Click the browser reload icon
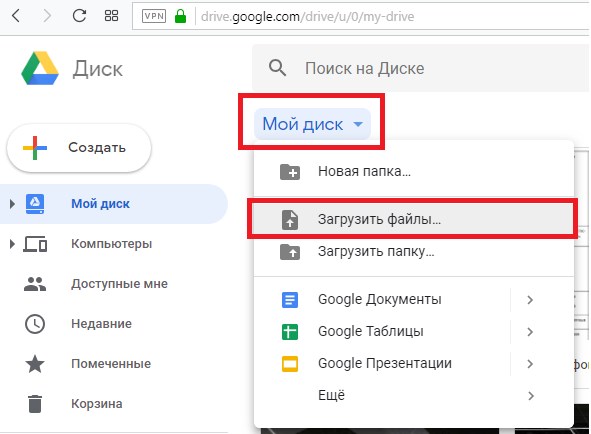 tap(79, 16)
